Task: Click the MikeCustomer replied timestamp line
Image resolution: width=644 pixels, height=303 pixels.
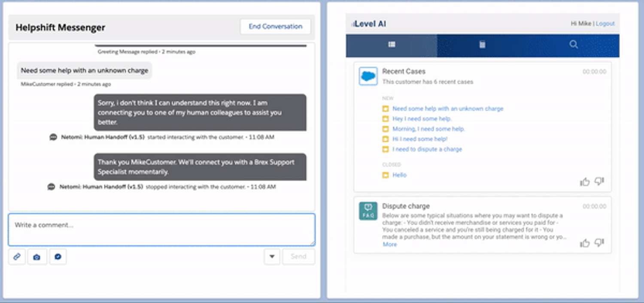Action: pyautogui.click(x=66, y=84)
